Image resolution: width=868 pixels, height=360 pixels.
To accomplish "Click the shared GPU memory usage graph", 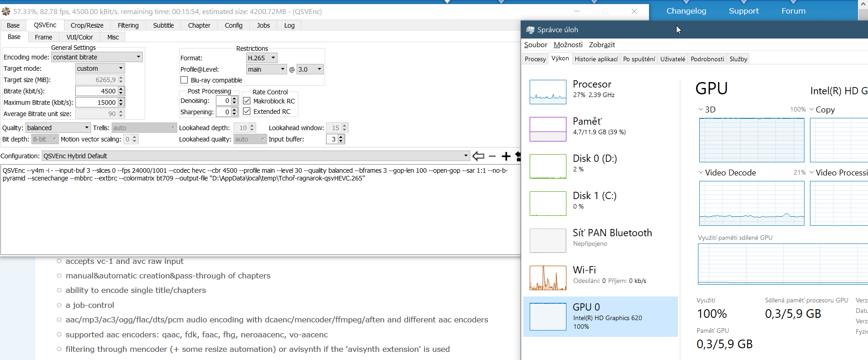I will (783, 264).
